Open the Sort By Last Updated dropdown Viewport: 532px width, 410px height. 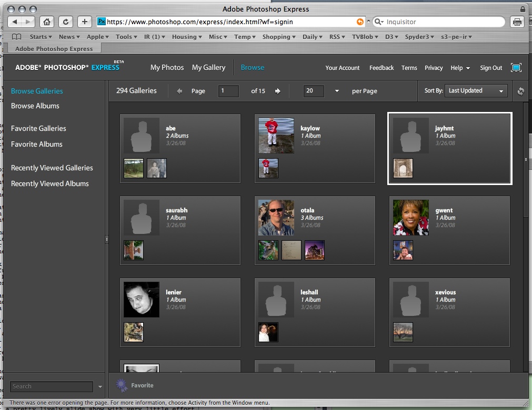click(x=476, y=91)
